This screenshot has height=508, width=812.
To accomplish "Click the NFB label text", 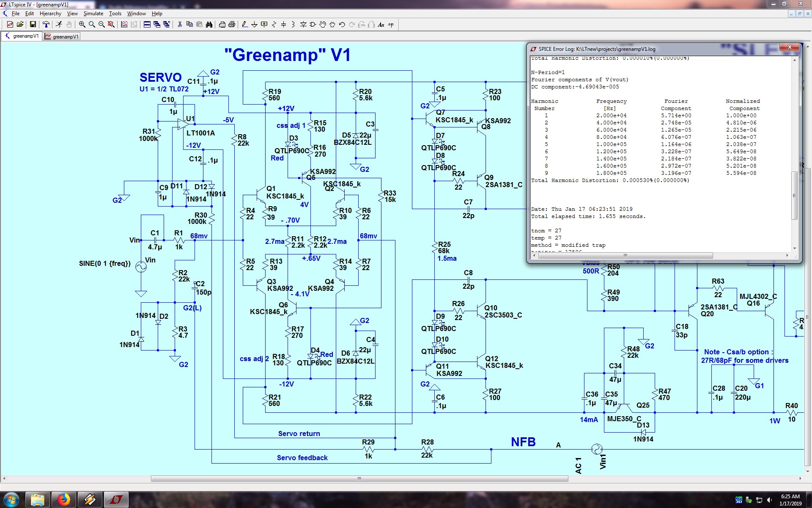I will [523, 442].
